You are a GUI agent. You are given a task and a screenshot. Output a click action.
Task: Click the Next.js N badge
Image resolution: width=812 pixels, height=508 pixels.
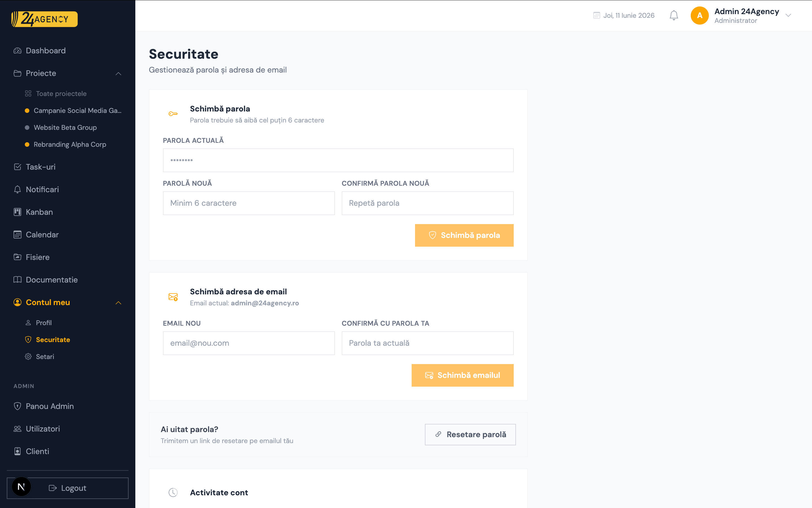click(x=21, y=487)
